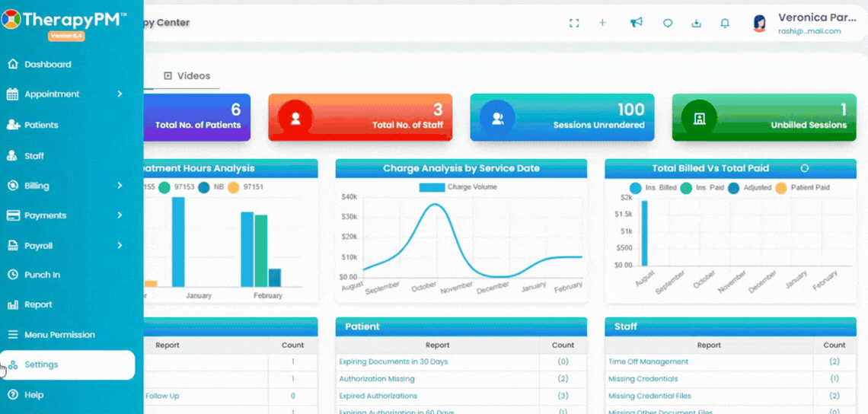Click the Sessions Unrendered card
The width and height of the screenshot is (868, 414).
562,117
